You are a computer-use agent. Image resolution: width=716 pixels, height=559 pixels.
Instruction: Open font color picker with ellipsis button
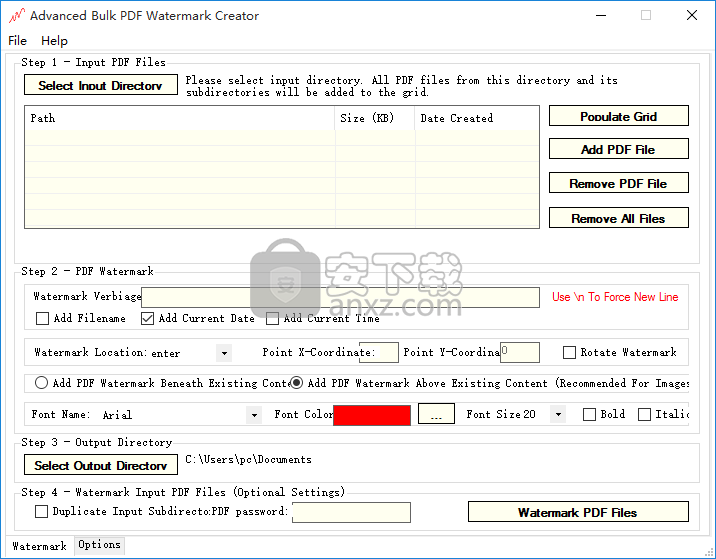436,414
